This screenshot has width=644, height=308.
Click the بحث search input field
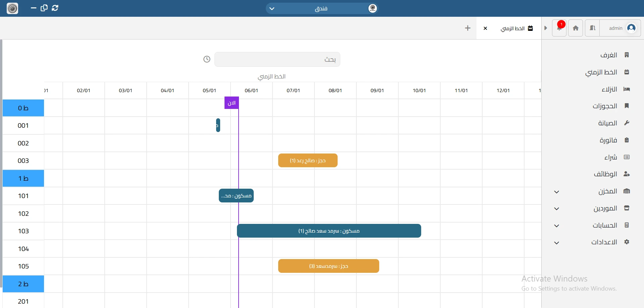click(277, 59)
